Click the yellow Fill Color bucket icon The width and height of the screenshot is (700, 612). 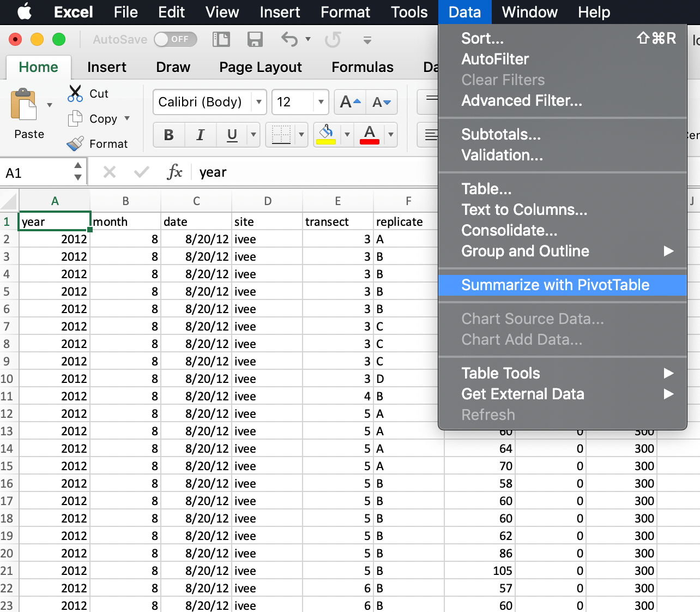(x=325, y=135)
